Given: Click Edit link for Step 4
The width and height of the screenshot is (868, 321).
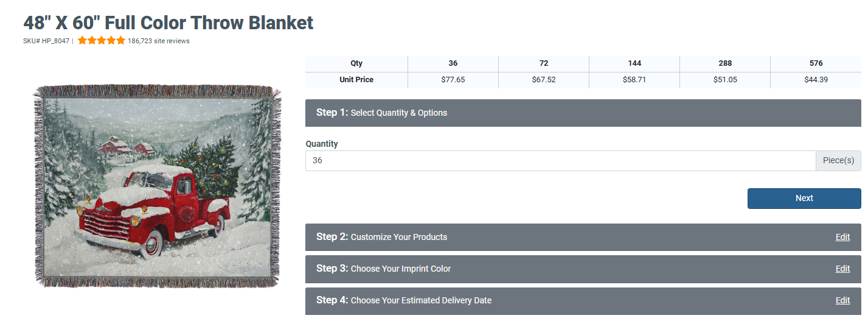Looking at the screenshot, I should click(x=842, y=300).
